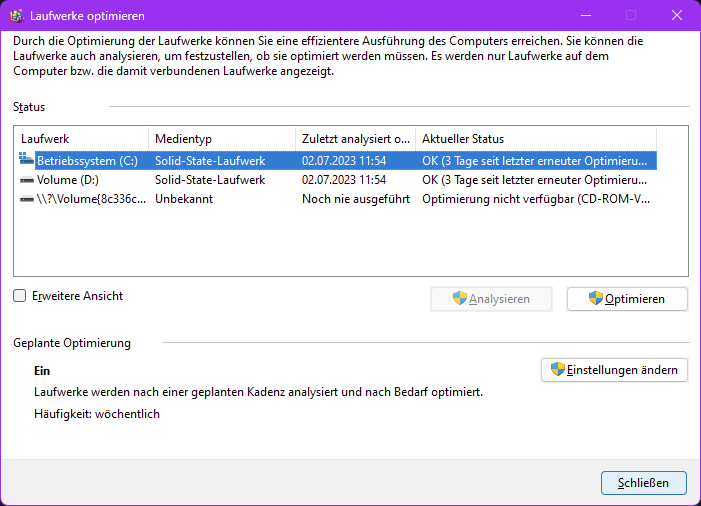Minimize the Laufwerke optimieren window
The width and height of the screenshot is (701, 506).
pos(586,16)
